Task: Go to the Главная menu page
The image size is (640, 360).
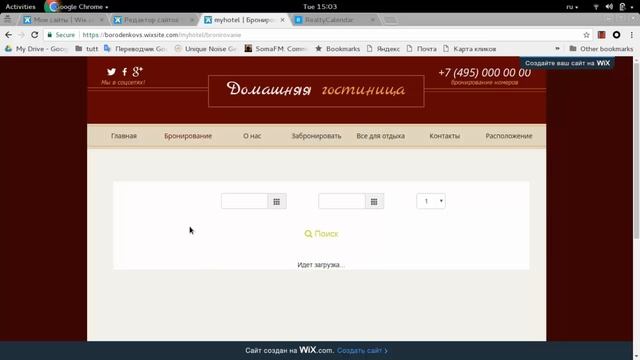Action: [x=124, y=136]
